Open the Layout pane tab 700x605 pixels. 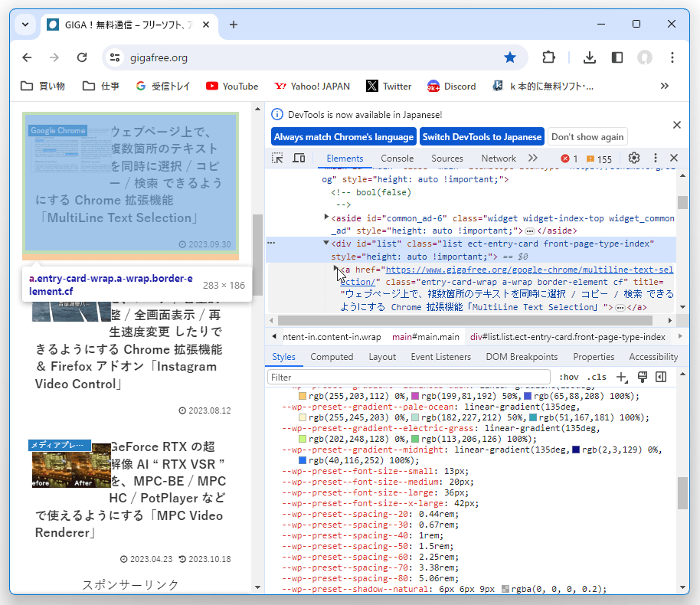coord(382,357)
